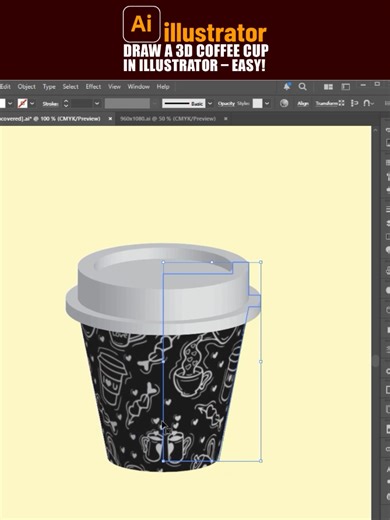Click the top-center anchor point of selection
Image resolution: width=390 pixels, height=520 pixels.
pyautogui.click(x=212, y=262)
